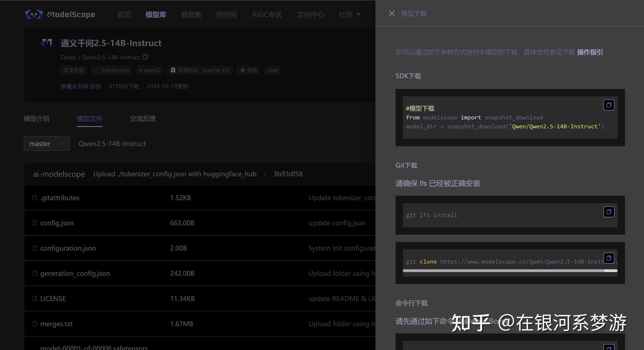
Task: Select the chat tag
Action: 272,70
